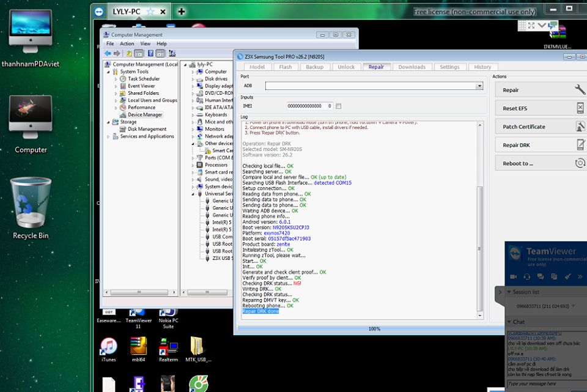The image size is (587, 392).
Task: Open the History tab
Action: (x=482, y=67)
